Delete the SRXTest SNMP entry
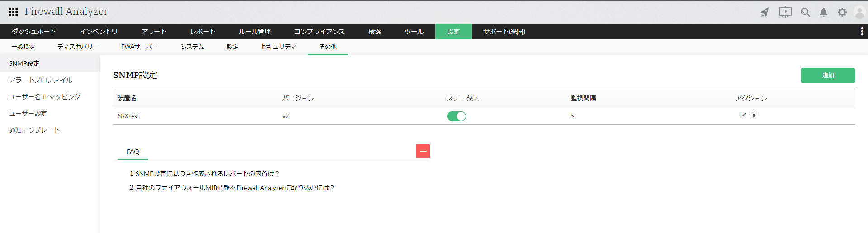868x233 pixels. 754,115
